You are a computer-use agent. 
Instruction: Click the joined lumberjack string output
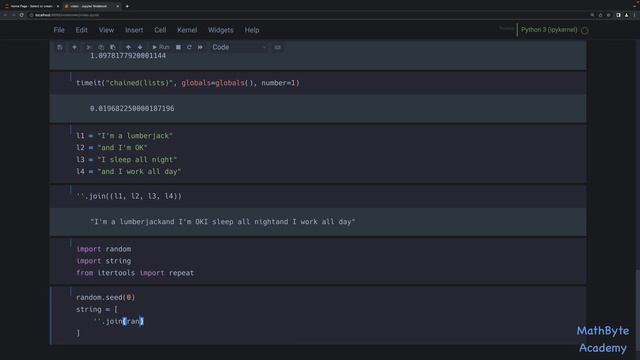point(222,222)
